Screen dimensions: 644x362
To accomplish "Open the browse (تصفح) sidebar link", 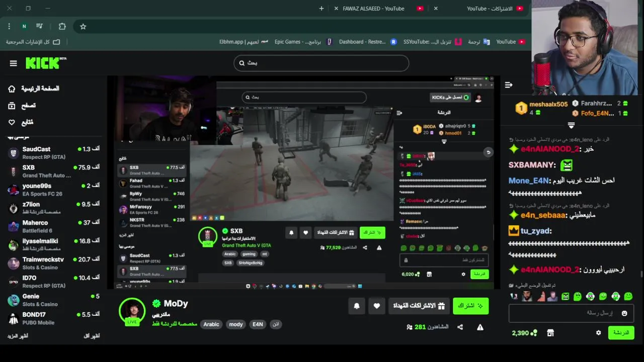I will point(22,106).
